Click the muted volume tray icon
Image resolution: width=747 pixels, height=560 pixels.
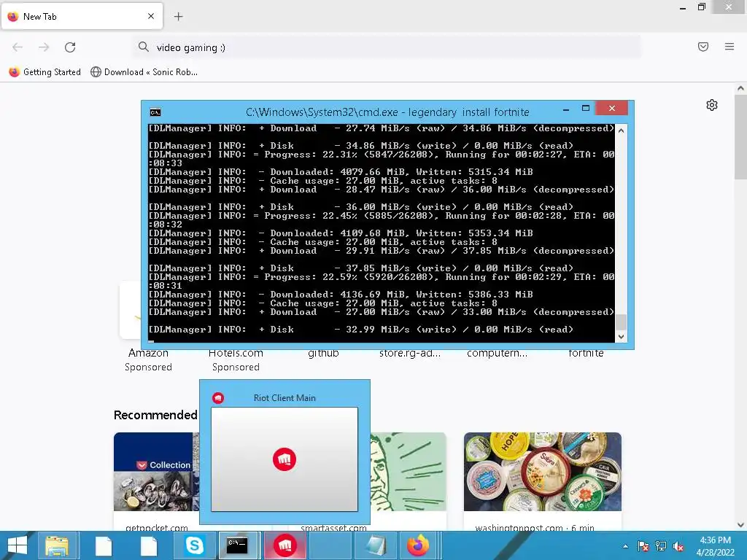click(x=678, y=546)
